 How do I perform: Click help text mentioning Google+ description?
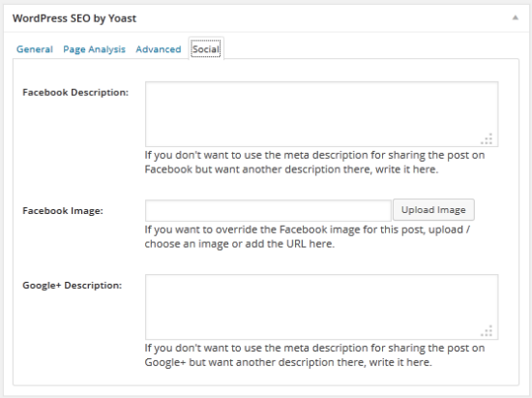click(x=314, y=354)
